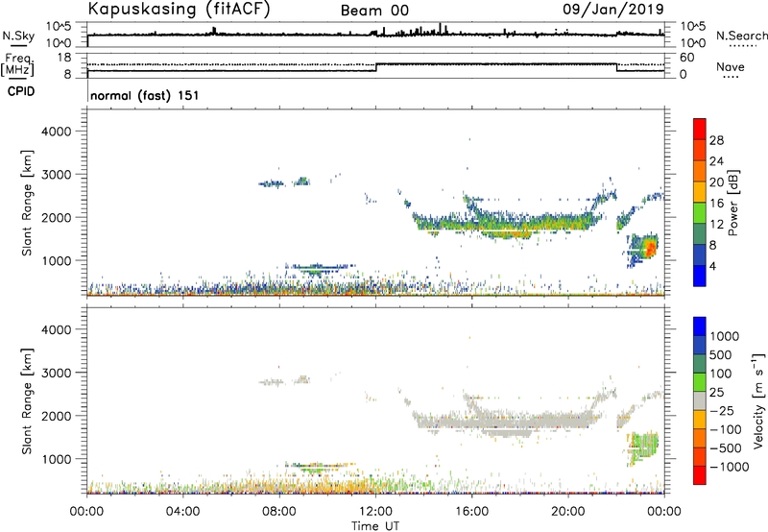
Task: Click the 'Nave' legend label
Action: click(731, 66)
